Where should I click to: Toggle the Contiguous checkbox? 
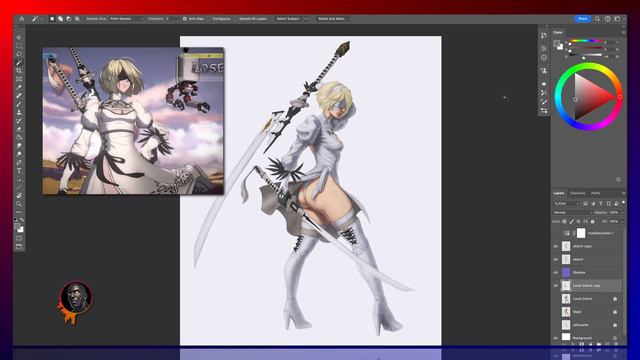click(209, 19)
